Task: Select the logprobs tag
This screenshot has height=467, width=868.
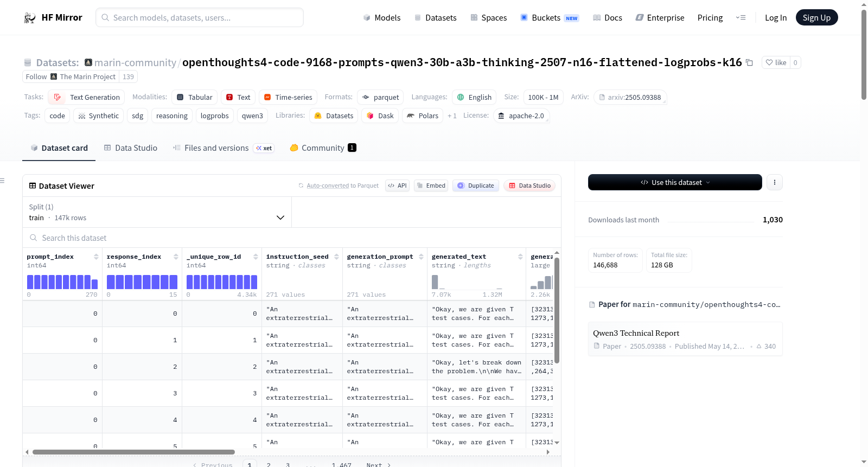Action: coord(214,116)
